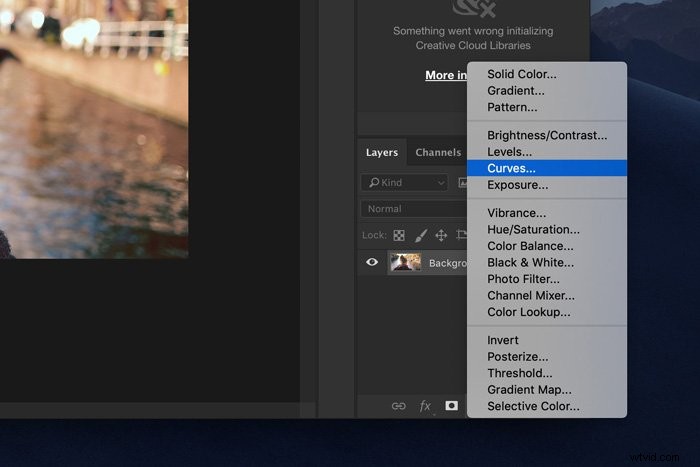This screenshot has width=700, height=467.
Task: Click the link layers icon
Action: tap(399, 406)
